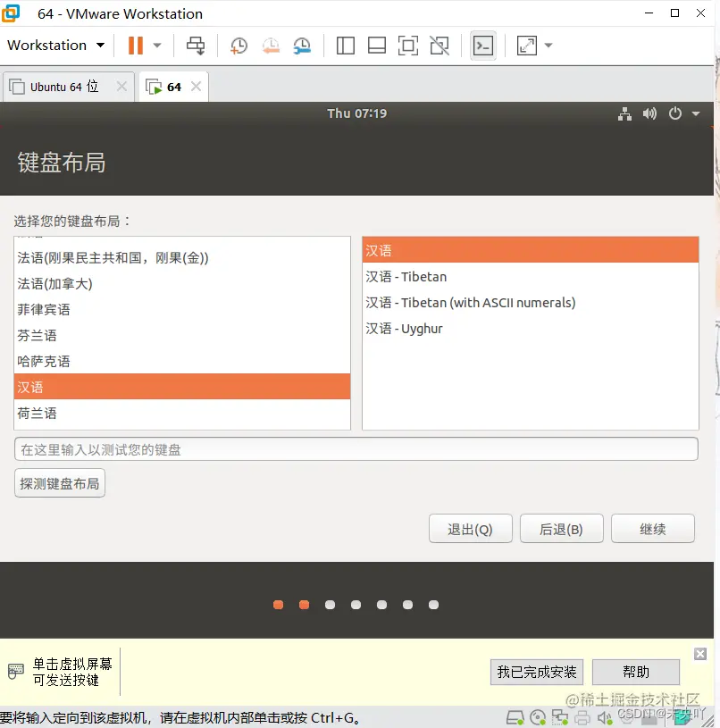
Task: Open the Workstation menu
Action: (55, 45)
